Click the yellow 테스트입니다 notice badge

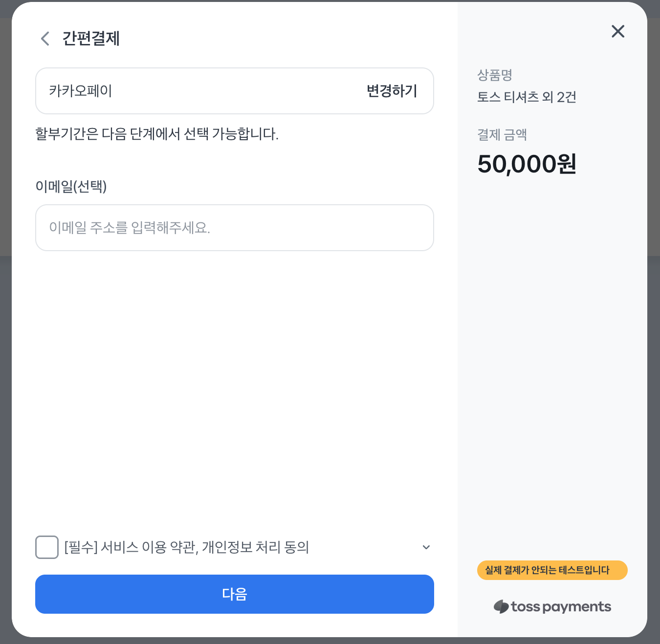(x=552, y=570)
